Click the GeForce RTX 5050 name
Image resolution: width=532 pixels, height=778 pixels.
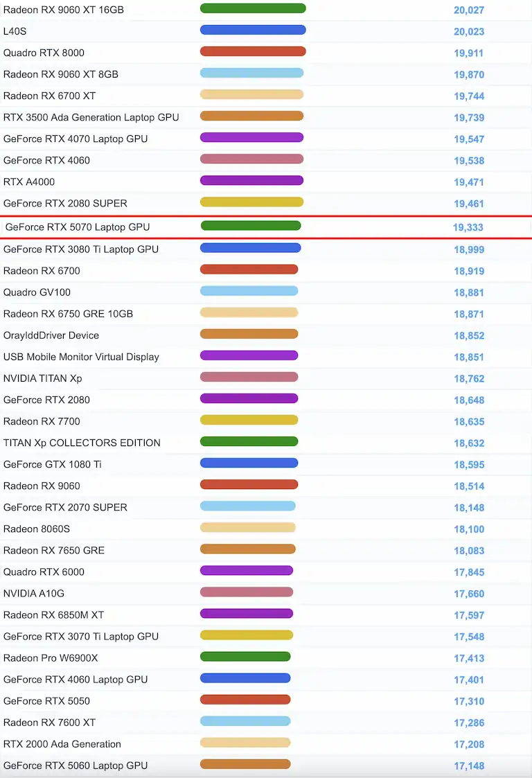(46, 701)
